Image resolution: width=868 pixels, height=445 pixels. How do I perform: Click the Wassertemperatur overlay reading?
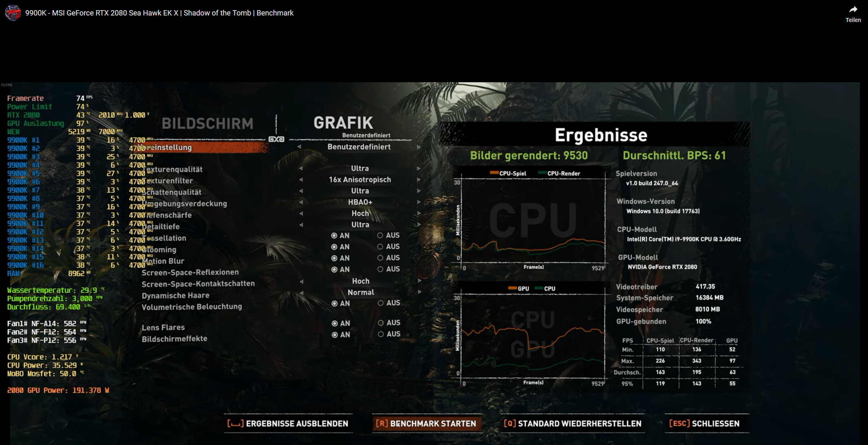point(56,290)
